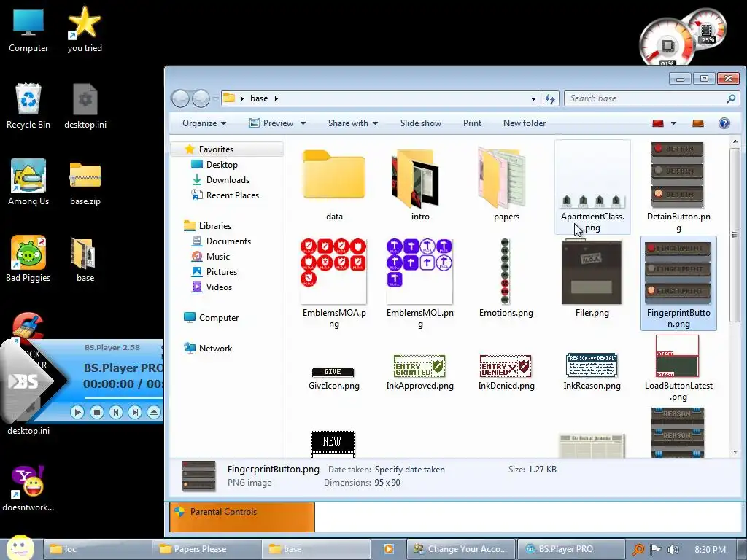The image size is (747, 560).
Task: Select InkApproved.png file
Action: pos(419,373)
